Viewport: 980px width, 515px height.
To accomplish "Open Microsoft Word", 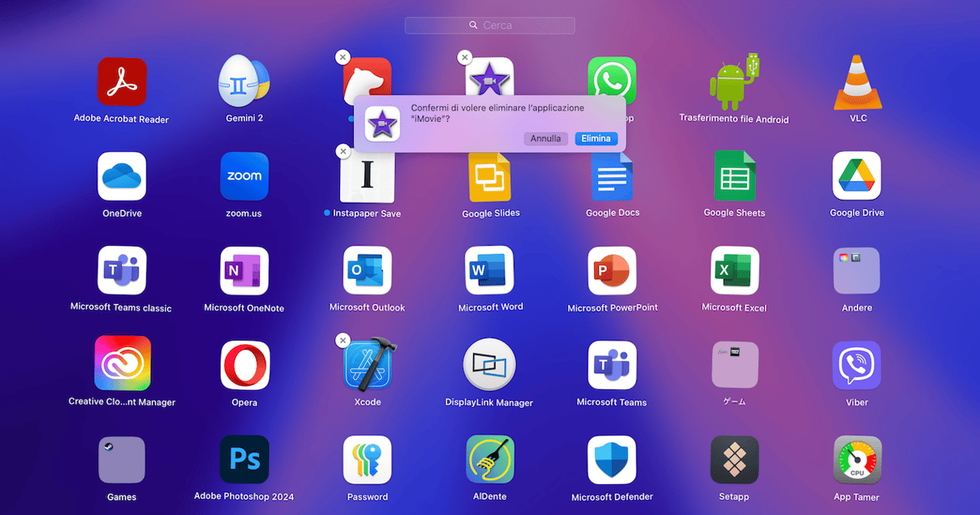I will 490,271.
